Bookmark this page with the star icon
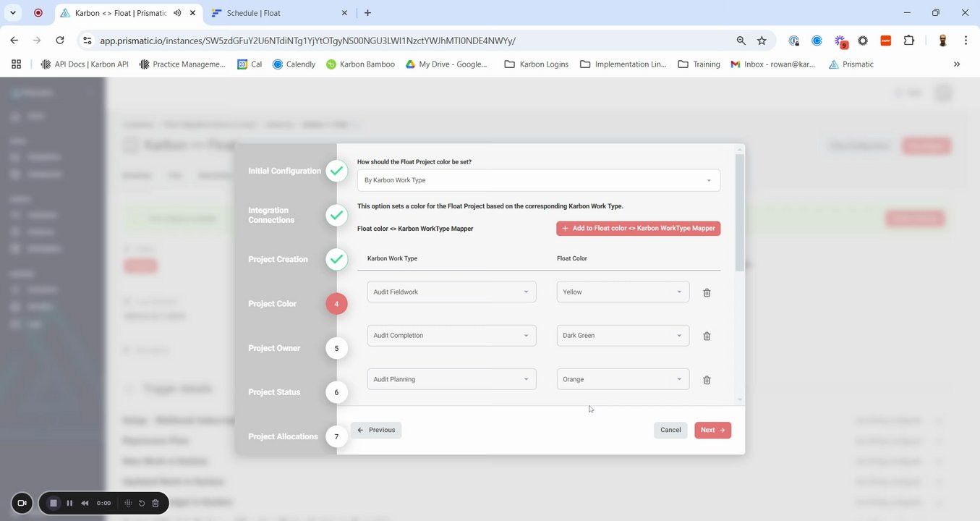The image size is (980, 521). coord(762,41)
